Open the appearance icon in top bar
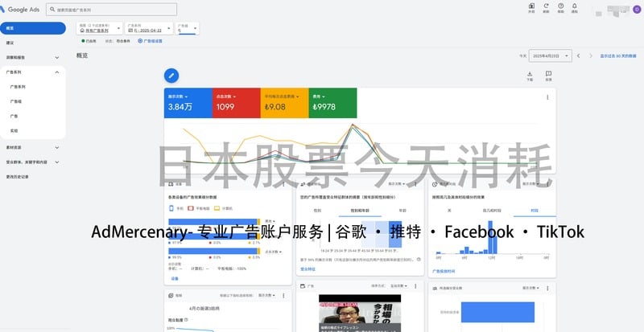 click(531, 6)
